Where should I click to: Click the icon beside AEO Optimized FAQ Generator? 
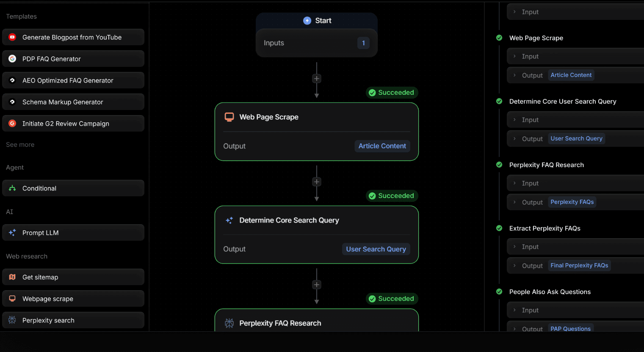point(12,80)
